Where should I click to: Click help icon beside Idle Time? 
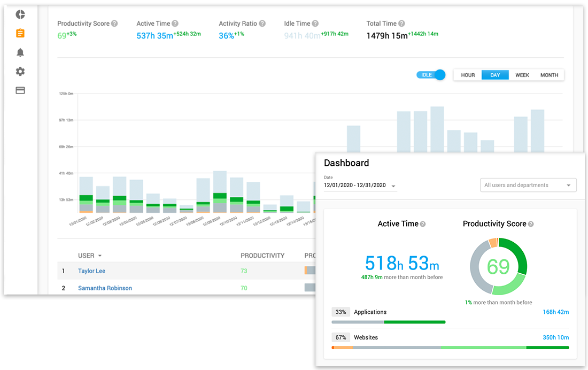coord(315,24)
